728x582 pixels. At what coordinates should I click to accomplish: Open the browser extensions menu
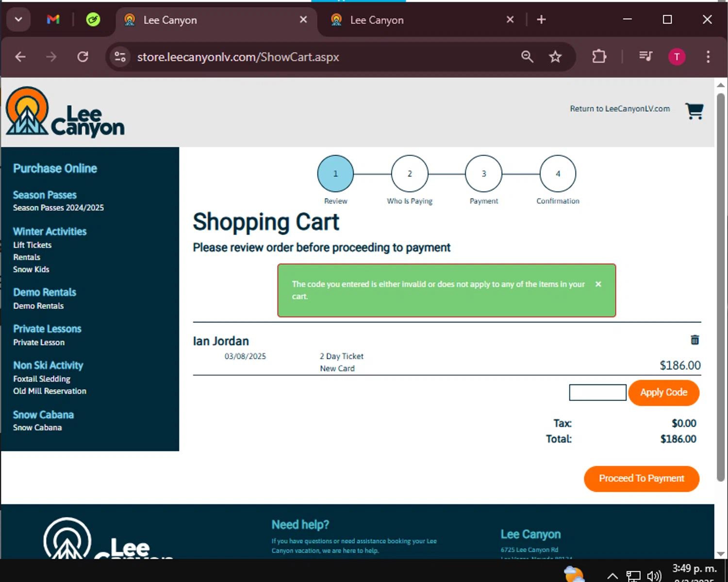[x=599, y=57]
